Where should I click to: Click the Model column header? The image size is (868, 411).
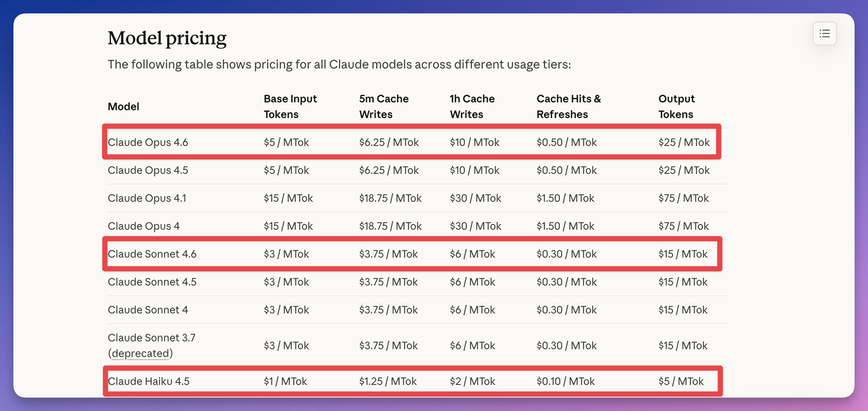pyautogui.click(x=123, y=107)
